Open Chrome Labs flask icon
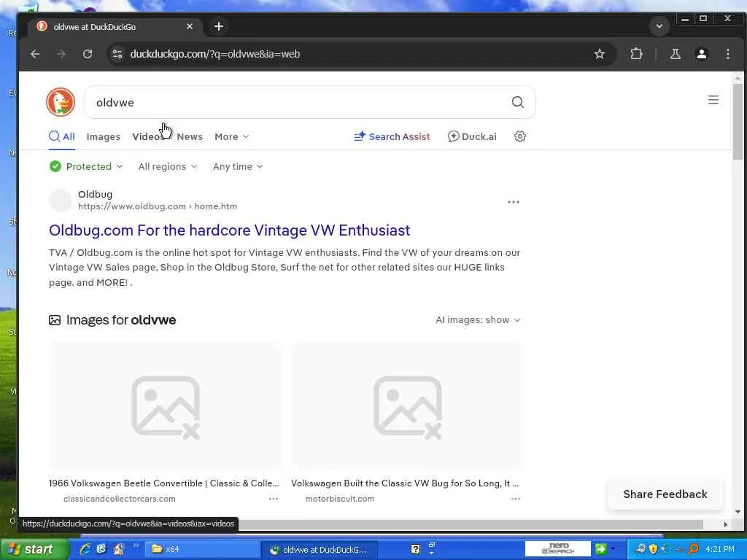747x560 pixels. (x=675, y=54)
